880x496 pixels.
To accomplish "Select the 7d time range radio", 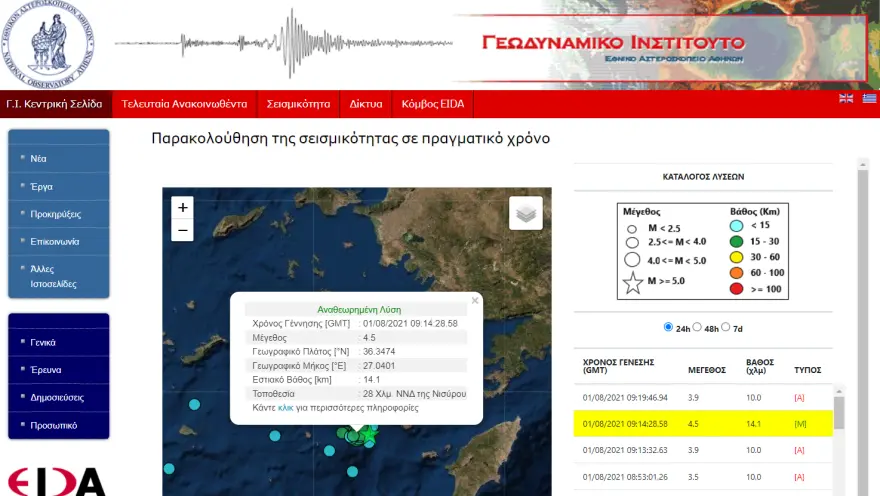I will click(726, 327).
